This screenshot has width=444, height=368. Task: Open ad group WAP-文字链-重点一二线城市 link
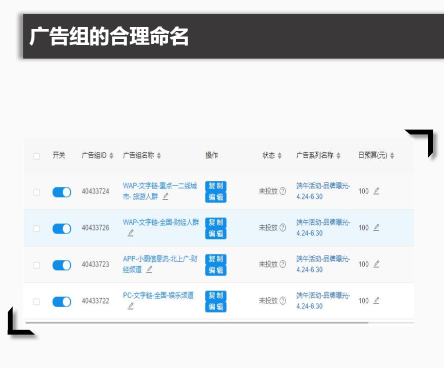tap(160, 191)
